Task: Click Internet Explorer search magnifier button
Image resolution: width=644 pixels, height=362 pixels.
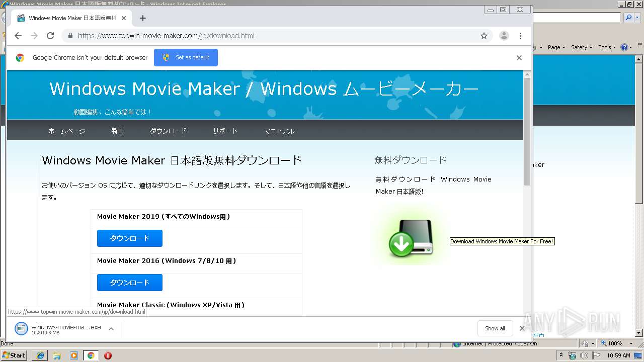Action: tap(628, 18)
